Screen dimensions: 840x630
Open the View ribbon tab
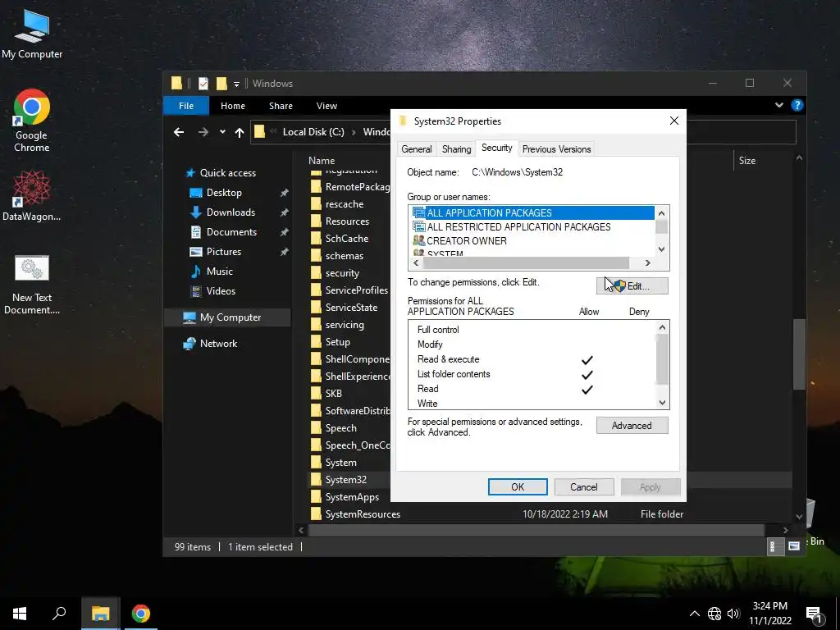(x=326, y=106)
